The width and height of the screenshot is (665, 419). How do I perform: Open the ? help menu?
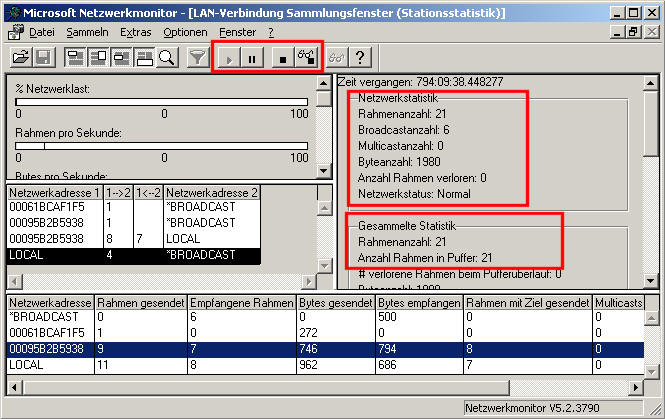click(x=271, y=32)
